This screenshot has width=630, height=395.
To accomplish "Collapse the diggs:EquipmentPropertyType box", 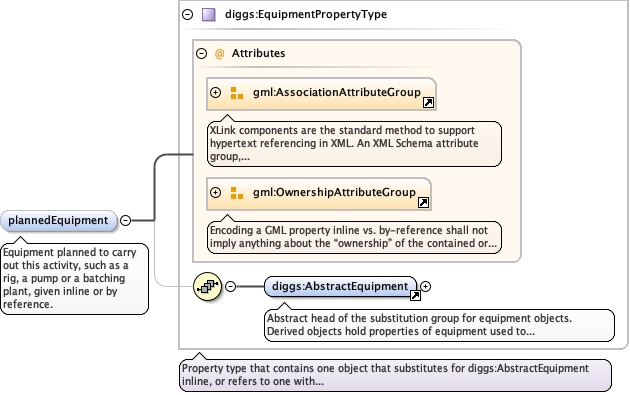I will (x=188, y=14).
